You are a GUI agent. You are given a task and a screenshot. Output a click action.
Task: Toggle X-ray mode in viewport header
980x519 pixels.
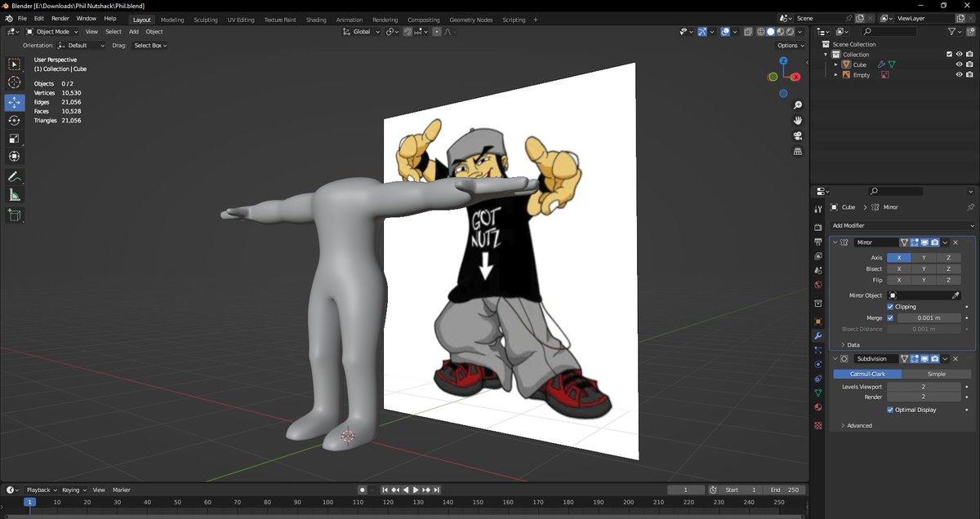(746, 32)
